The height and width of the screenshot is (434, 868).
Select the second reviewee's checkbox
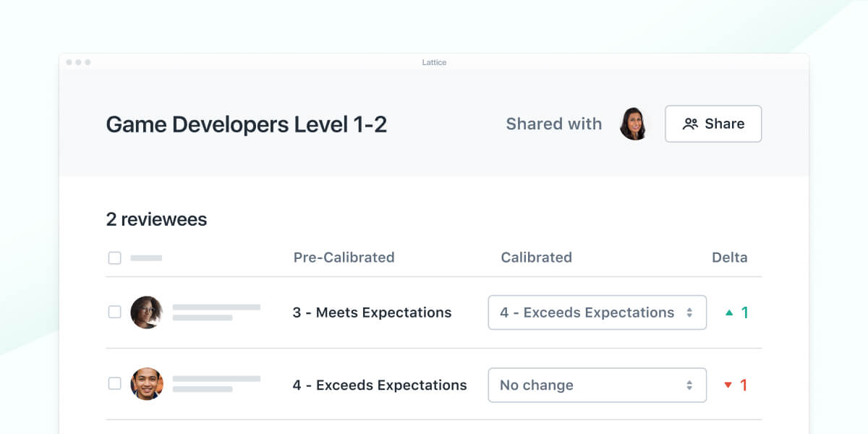[114, 384]
